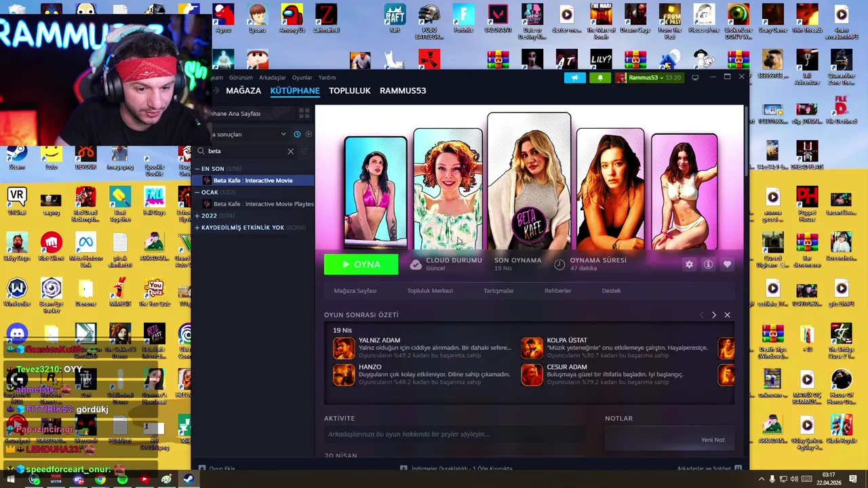Open Fortnite desktop shortcut
The image size is (868, 488).
463,18
